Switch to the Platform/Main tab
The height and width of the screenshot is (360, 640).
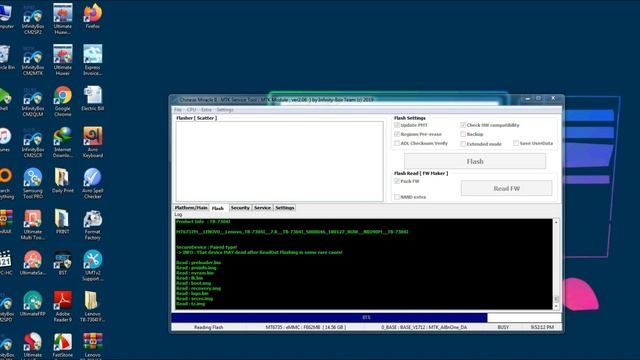[x=191, y=208]
